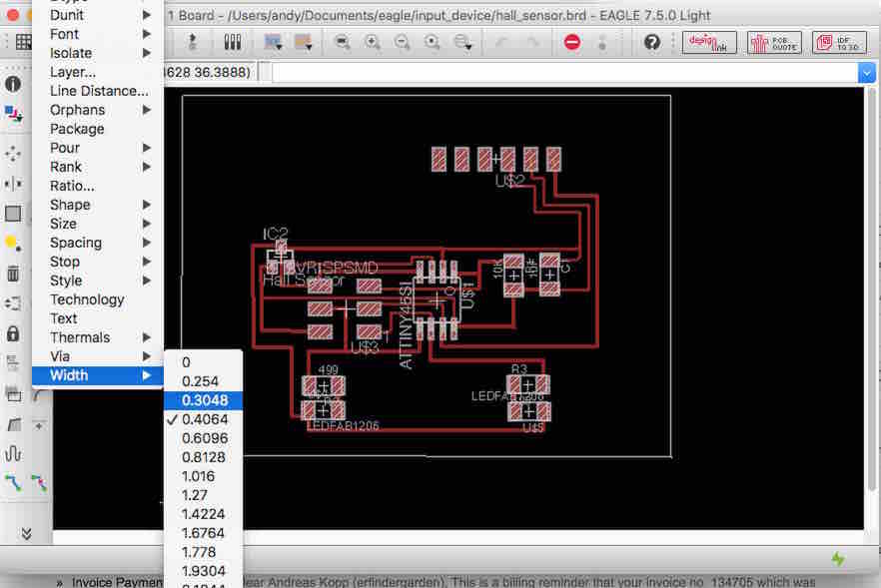Choose Layer... from the Change menu
The height and width of the screenshot is (588, 881).
pyautogui.click(x=98, y=73)
